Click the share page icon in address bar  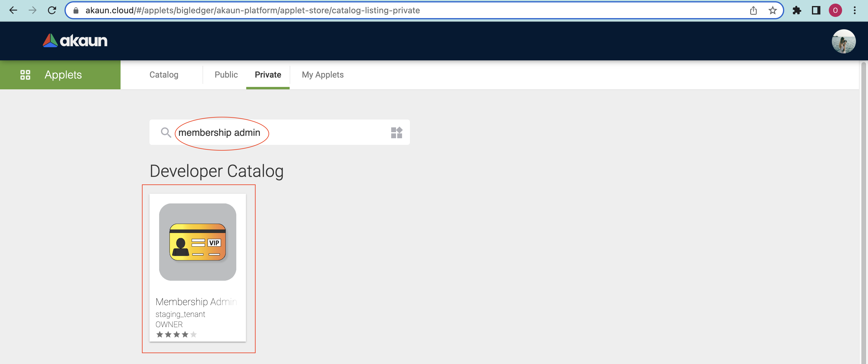click(x=753, y=11)
